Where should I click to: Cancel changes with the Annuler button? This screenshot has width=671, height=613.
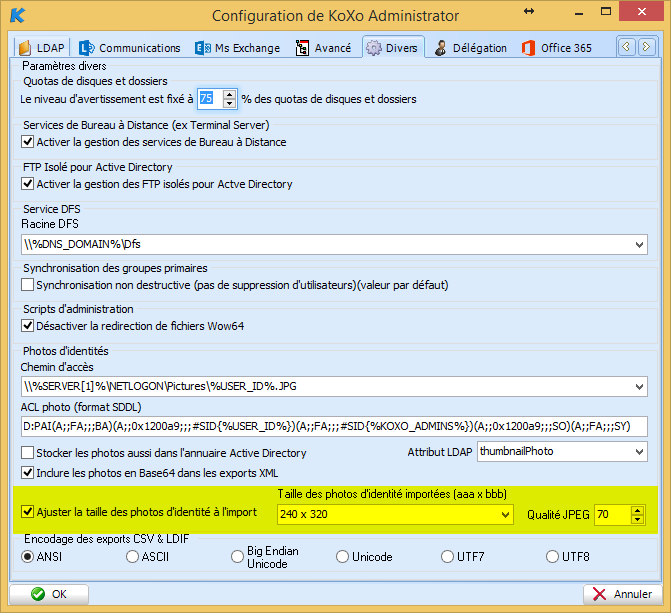(623, 594)
